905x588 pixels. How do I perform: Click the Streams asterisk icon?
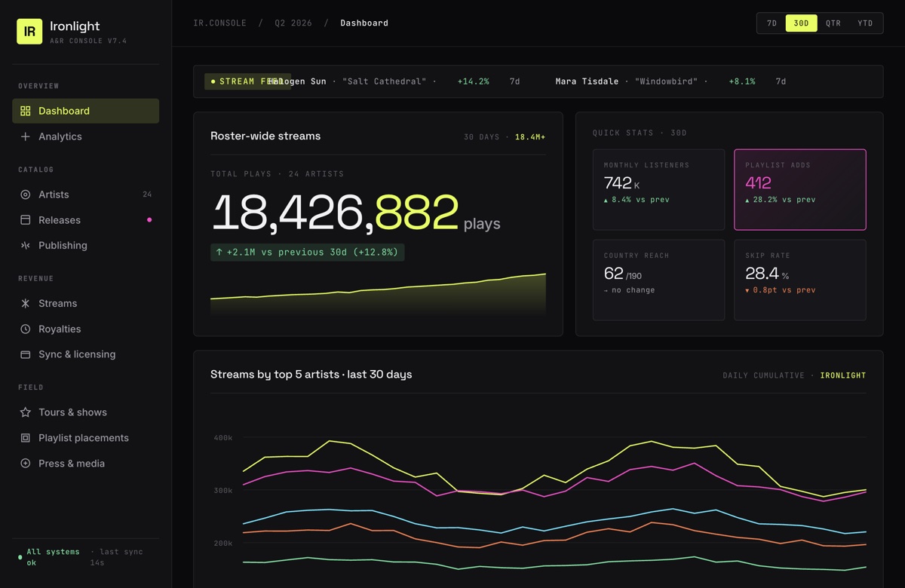tap(26, 304)
